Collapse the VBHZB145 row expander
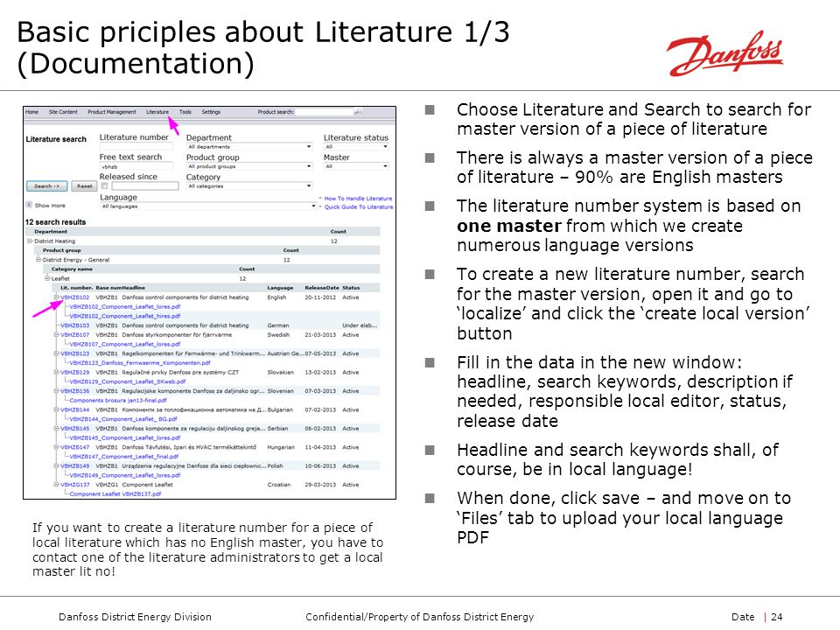The width and height of the screenshot is (840, 630). pyautogui.click(x=56, y=429)
